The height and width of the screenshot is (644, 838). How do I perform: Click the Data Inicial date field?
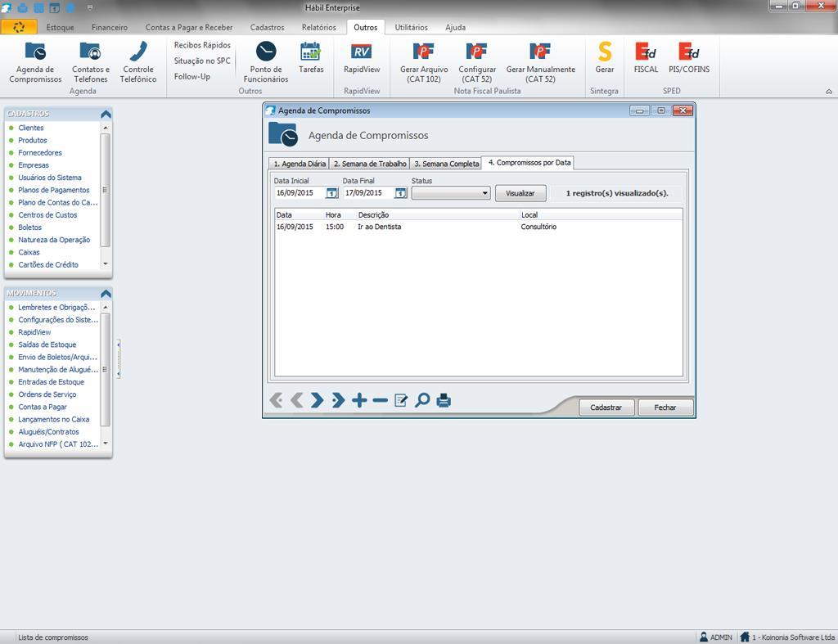(300, 193)
